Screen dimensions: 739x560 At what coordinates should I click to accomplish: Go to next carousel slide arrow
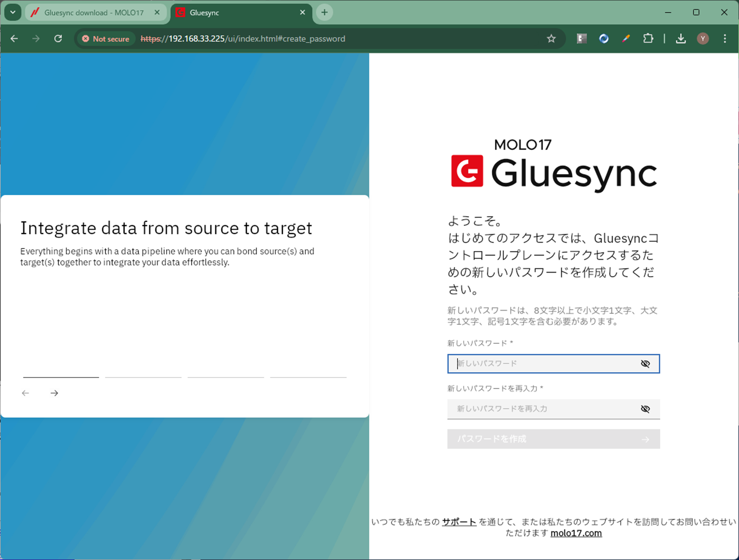pyautogui.click(x=54, y=393)
